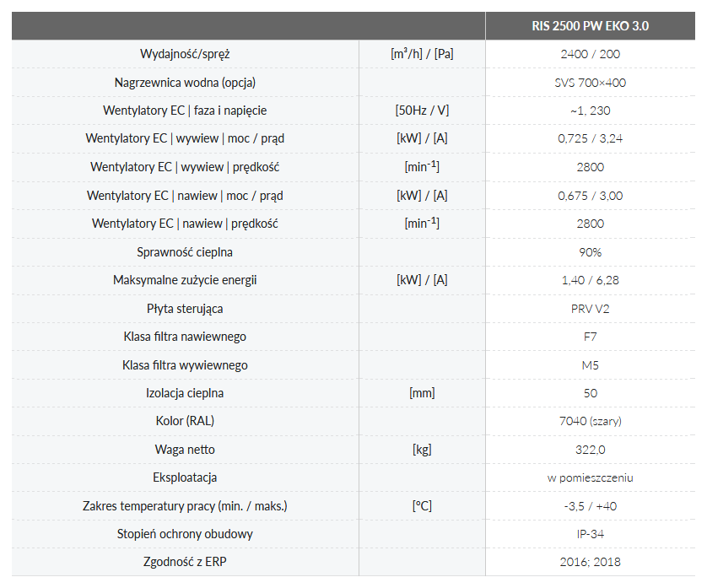Screen dimensions: 707x588
Task: Click the Zgodność z ERP row label
Action: 185,562
